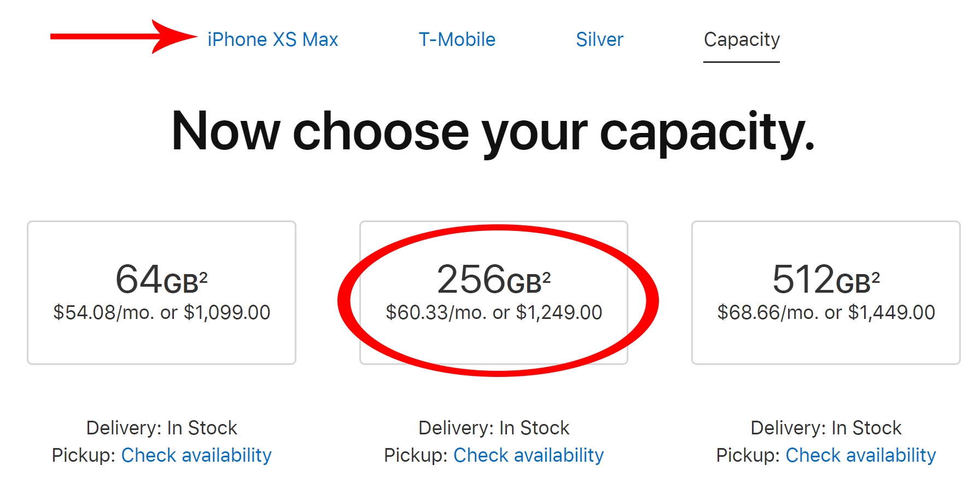Click the $54.08/mo. or $1,099.00 price text
Screen dimensions: 980x488
(x=161, y=312)
